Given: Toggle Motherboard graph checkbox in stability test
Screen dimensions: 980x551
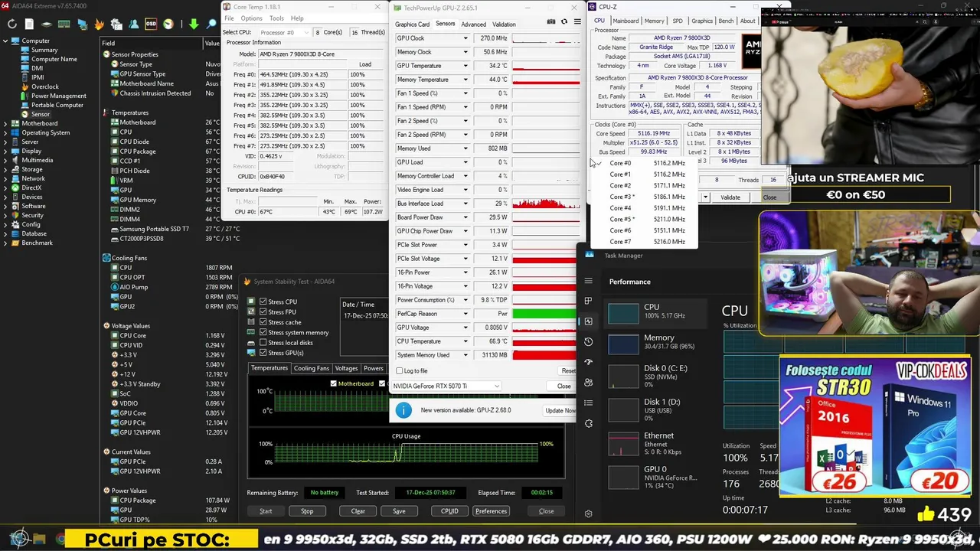Looking at the screenshot, I should (333, 383).
